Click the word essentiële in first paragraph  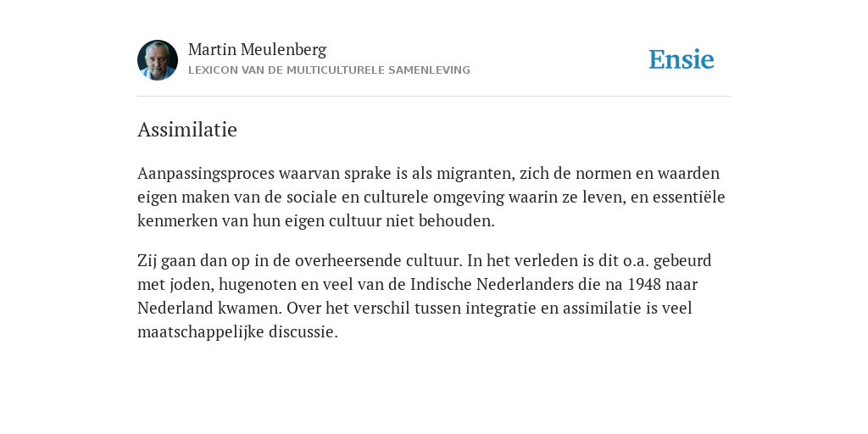[x=688, y=197]
